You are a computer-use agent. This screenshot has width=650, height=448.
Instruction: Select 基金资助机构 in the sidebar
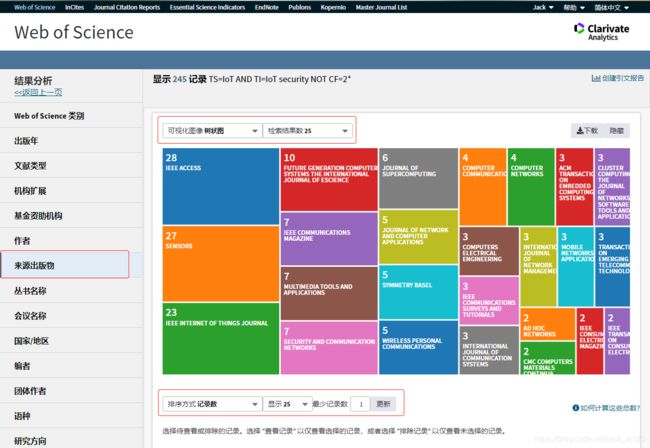pos(71,216)
